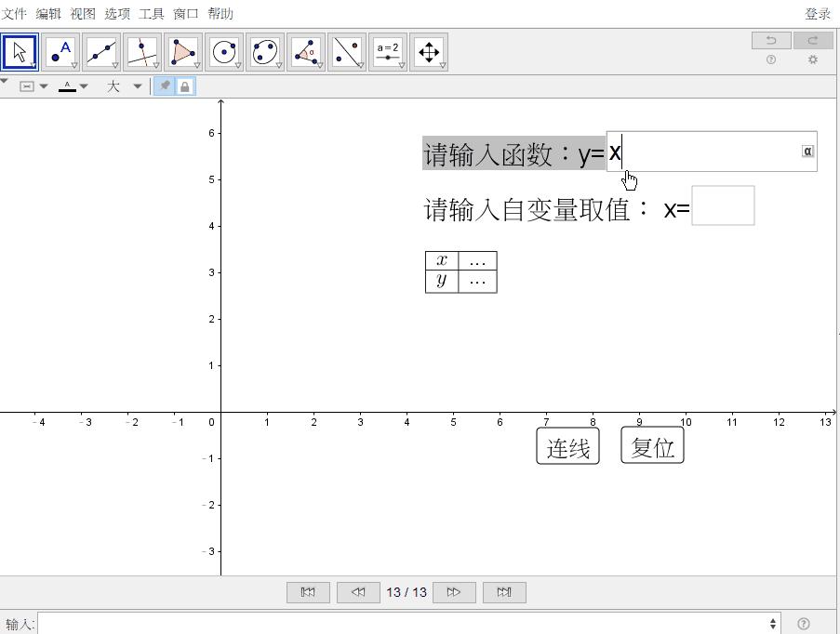Click the 复位 button
Image resolution: width=840 pixels, height=634 pixels.
click(x=652, y=444)
